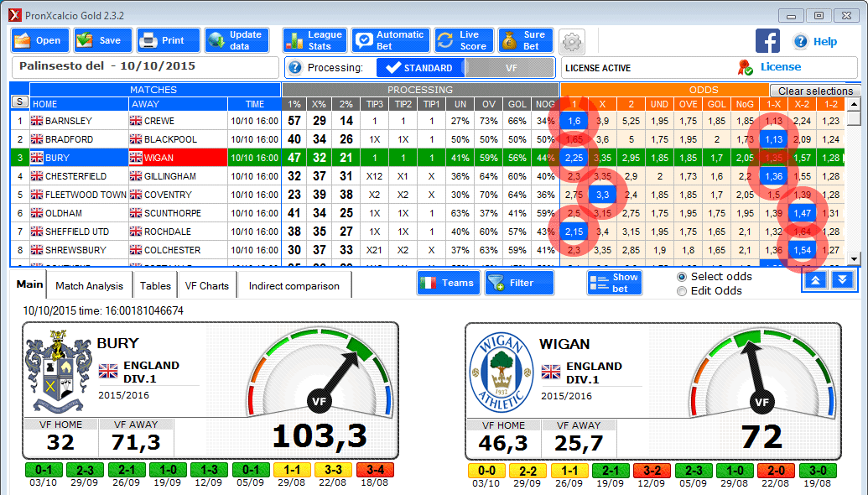Click the Palinsesto del 10/10/2015 field
The height and width of the screenshot is (495, 868).
(x=145, y=68)
